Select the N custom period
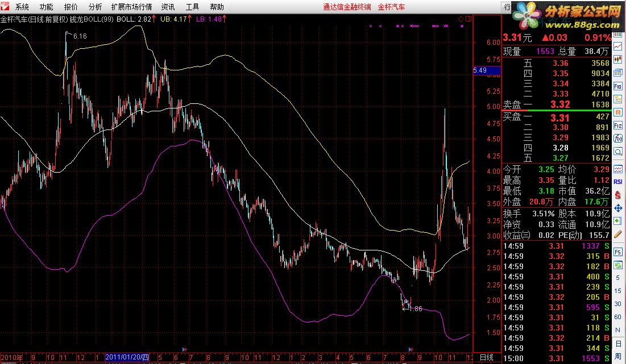This screenshot has height=364, width=626. (617, 330)
